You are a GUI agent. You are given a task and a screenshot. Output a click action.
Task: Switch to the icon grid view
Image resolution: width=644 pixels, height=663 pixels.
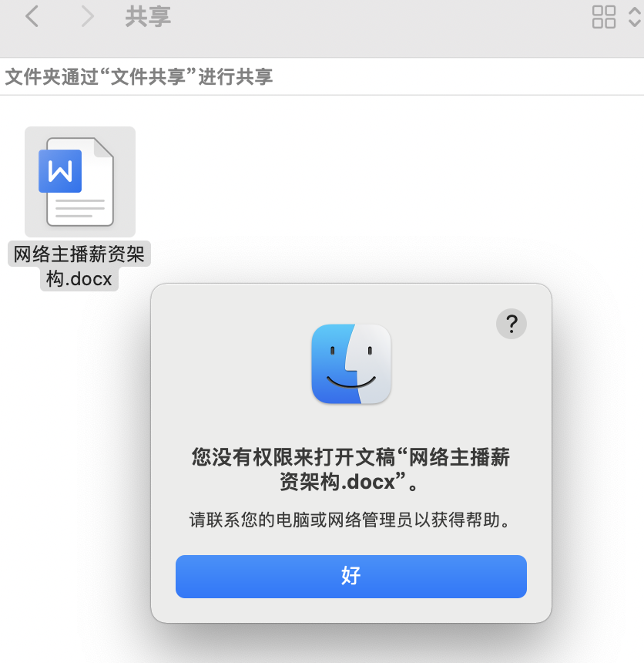[x=603, y=17]
